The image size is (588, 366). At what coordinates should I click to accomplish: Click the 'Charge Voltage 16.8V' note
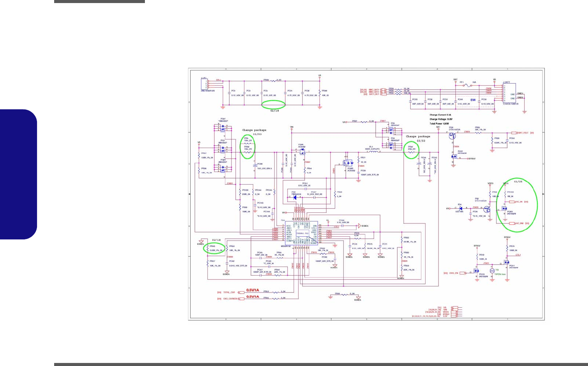(441, 119)
